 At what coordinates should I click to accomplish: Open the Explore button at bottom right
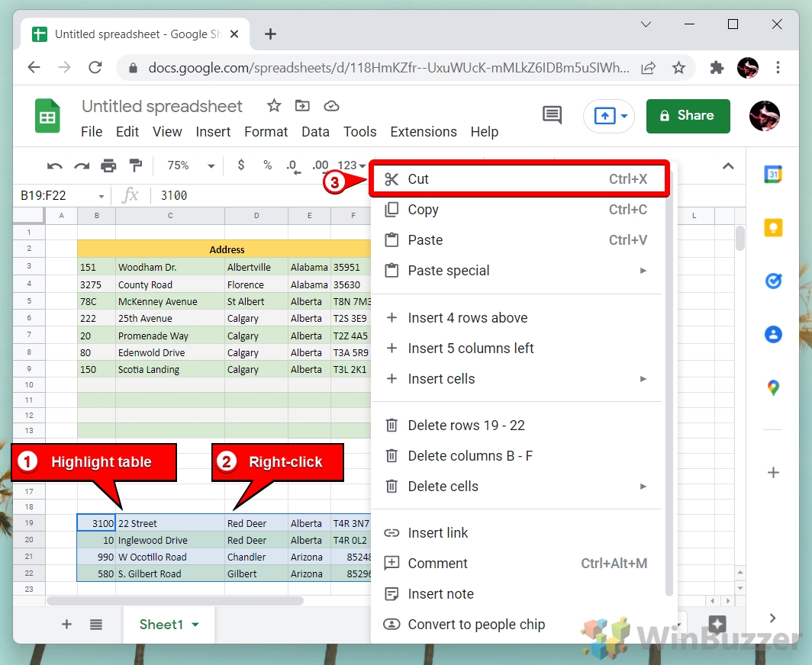click(x=717, y=624)
